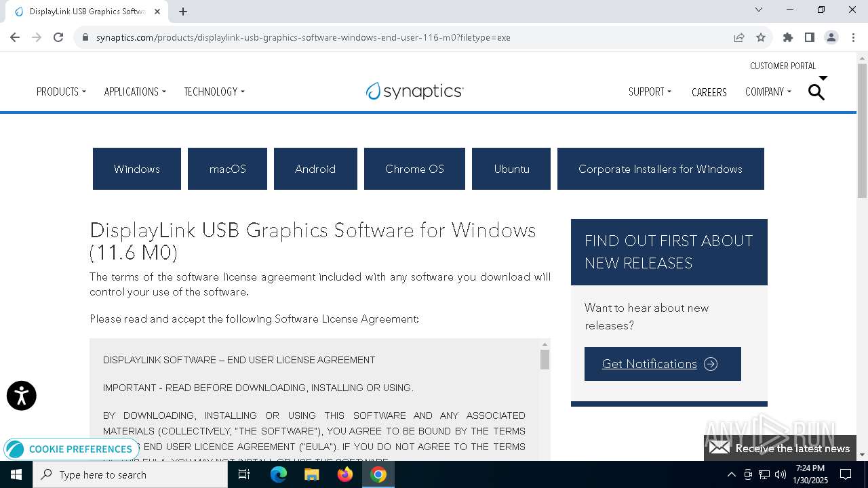Click the Windows taskbar search box
The width and height of the screenshot is (868, 488).
(130, 474)
